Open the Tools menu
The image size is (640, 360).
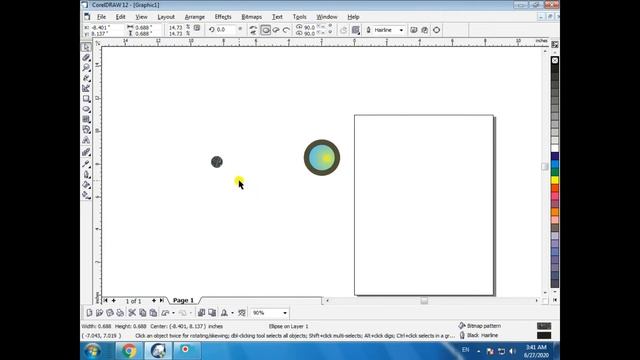299,17
